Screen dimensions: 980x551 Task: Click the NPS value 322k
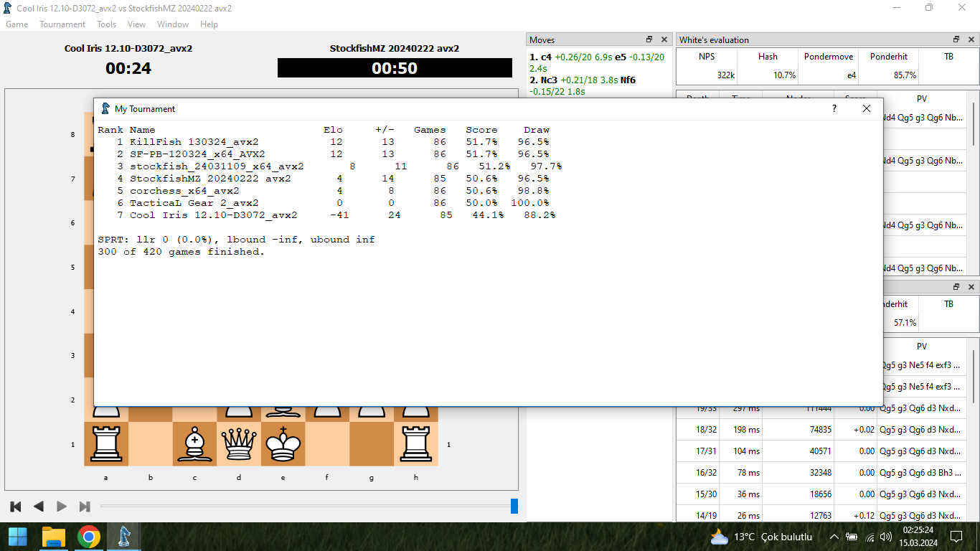pyautogui.click(x=725, y=75)
